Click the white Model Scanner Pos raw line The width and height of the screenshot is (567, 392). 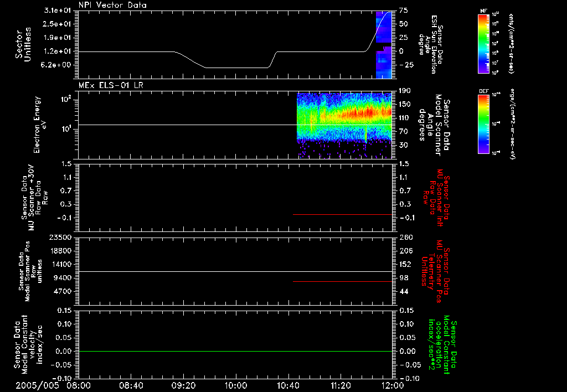(x=235, y=271)
